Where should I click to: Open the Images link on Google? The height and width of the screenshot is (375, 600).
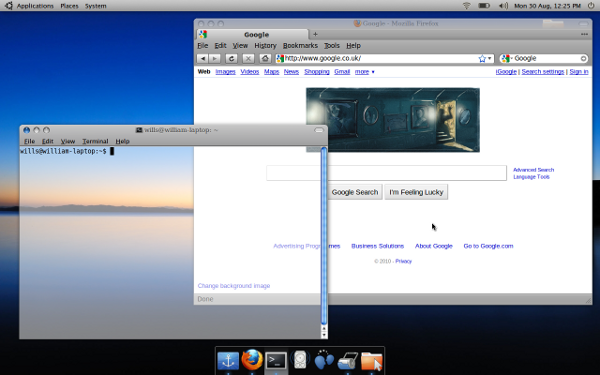225,72
